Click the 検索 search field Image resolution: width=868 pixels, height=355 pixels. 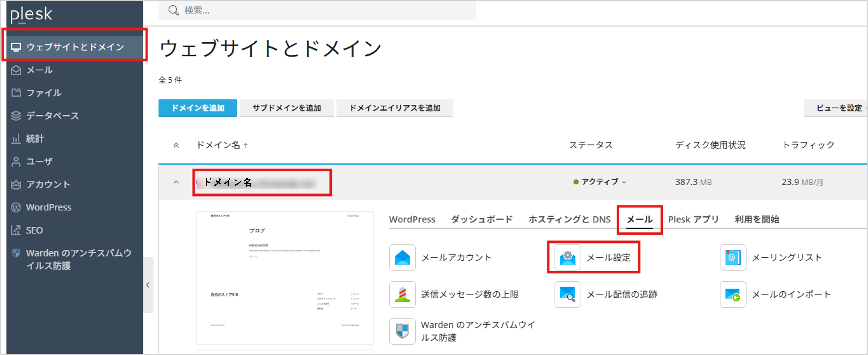pos(317,10)
